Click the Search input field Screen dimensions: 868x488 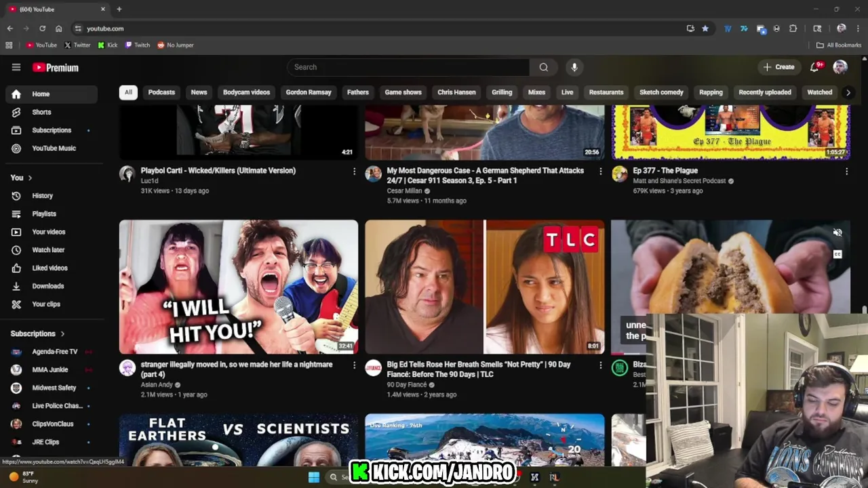(408, 67)
